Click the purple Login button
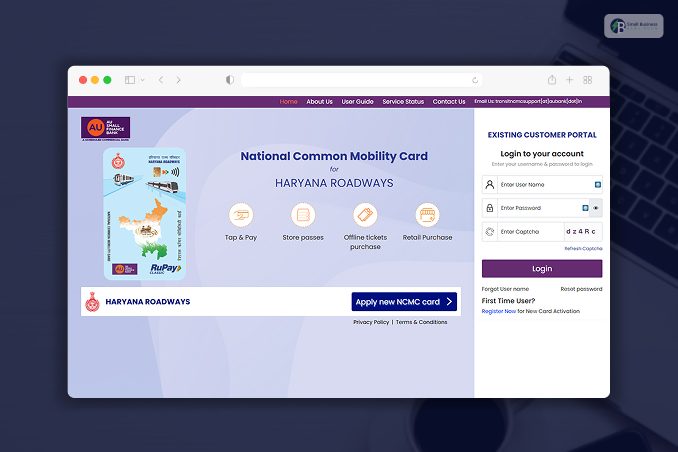Viewport: 678px width, 452px height. (542, 269)
